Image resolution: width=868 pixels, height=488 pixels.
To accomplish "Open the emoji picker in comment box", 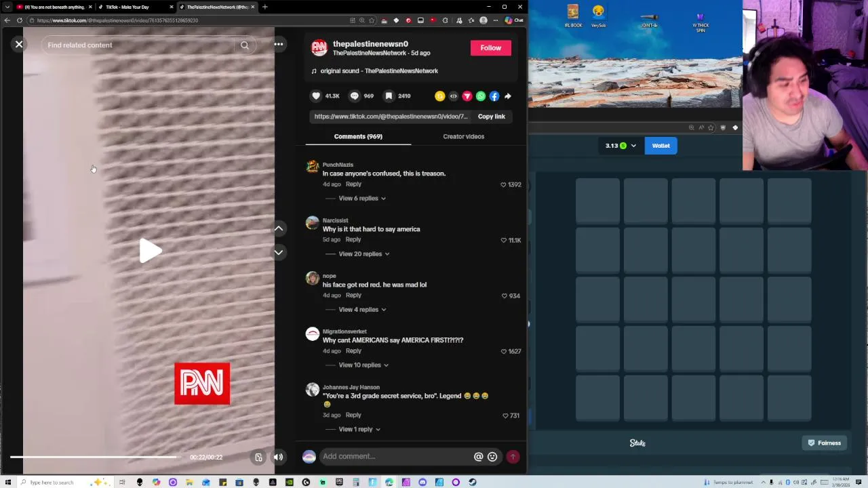I will (492, 457).
